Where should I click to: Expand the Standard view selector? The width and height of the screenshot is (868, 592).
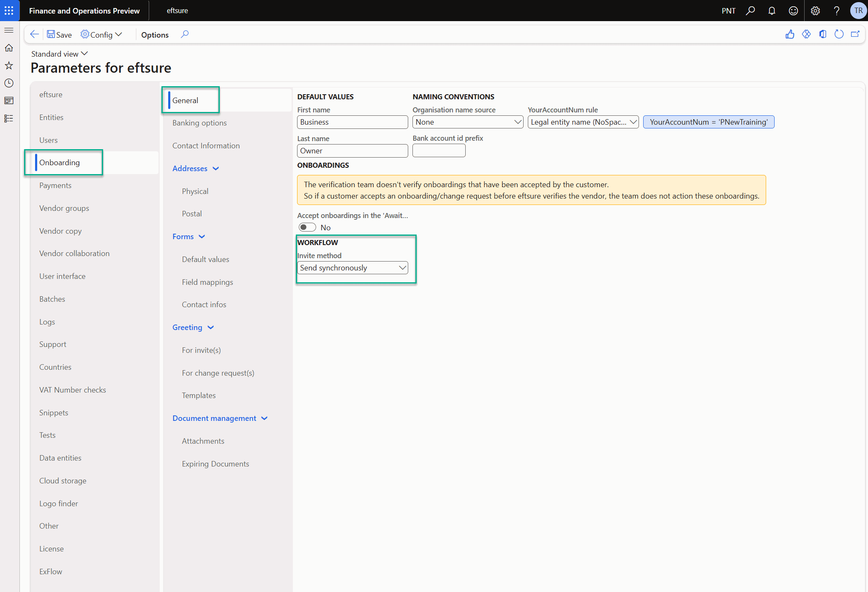click(60, 54)
